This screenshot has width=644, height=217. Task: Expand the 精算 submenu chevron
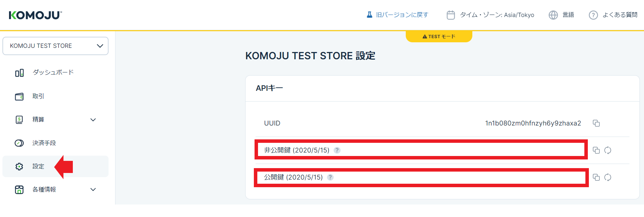pyautogui.click(x=93, y=120)
